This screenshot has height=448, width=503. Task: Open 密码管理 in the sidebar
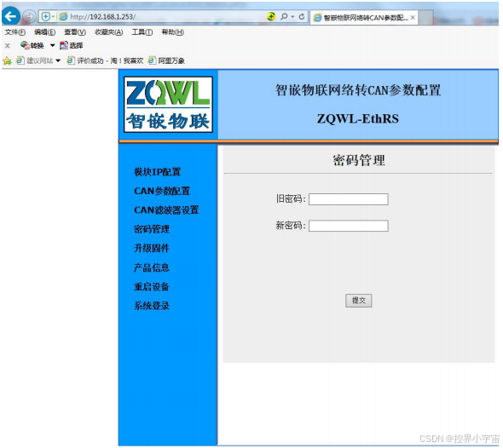pyautogui.click(x=152, y=229)
